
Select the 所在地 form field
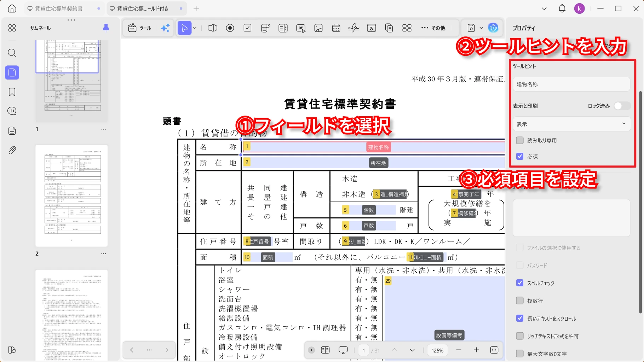click(374, 163)
